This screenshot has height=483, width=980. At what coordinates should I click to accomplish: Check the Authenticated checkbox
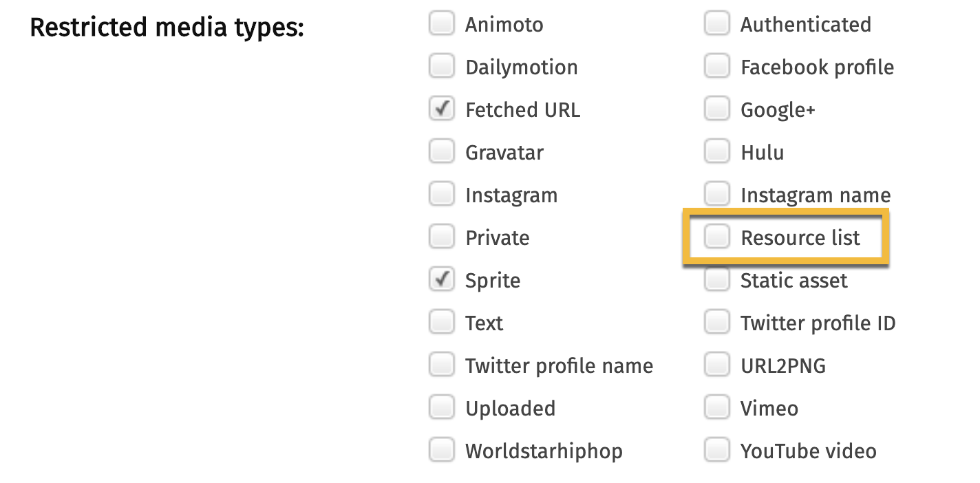[717, 23]
